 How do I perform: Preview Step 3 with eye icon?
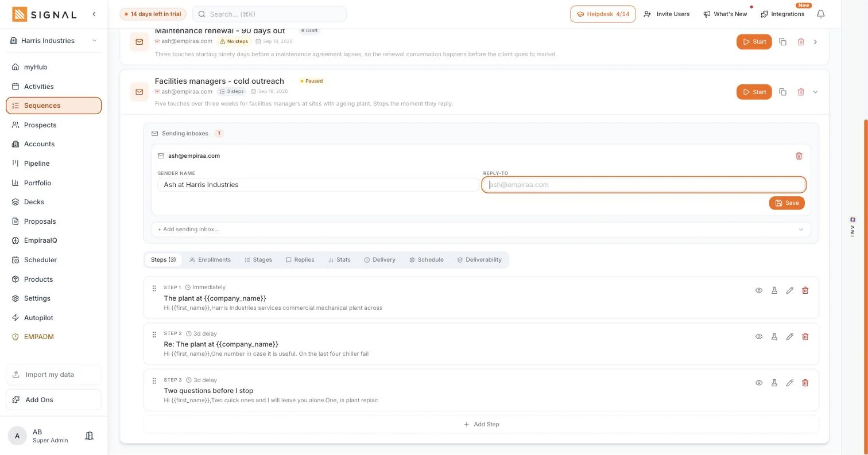759,383
